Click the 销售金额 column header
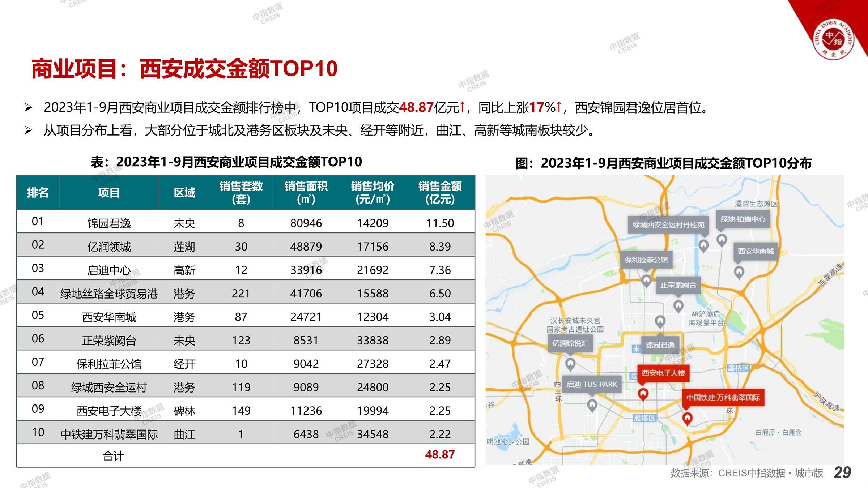 pos(440,192)
